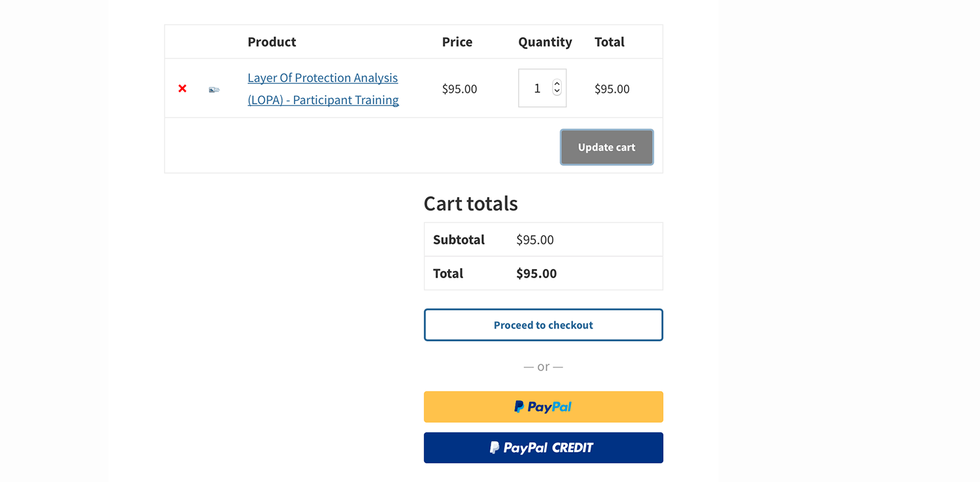
Task: Proceed to checkout
Action: click(544, 325)
